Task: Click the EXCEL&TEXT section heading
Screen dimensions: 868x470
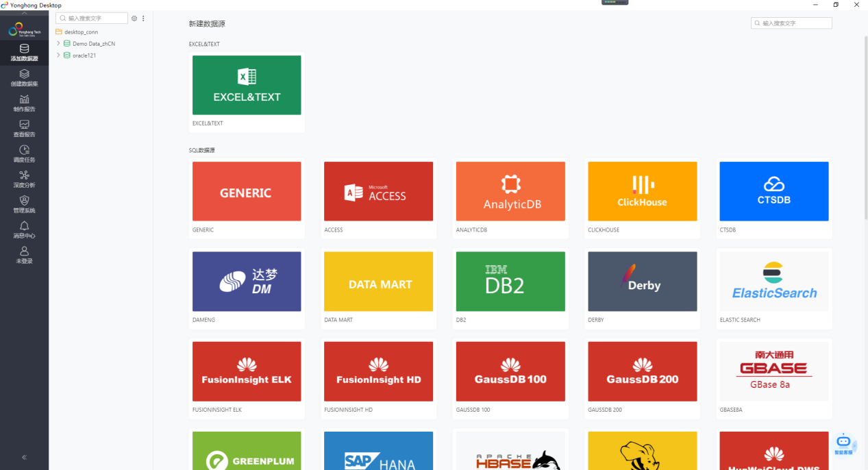Action: point(204,44)
